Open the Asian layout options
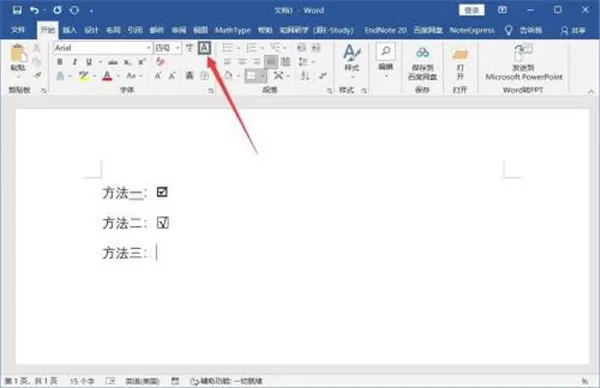The image size is (600, 388). [279, 75]
